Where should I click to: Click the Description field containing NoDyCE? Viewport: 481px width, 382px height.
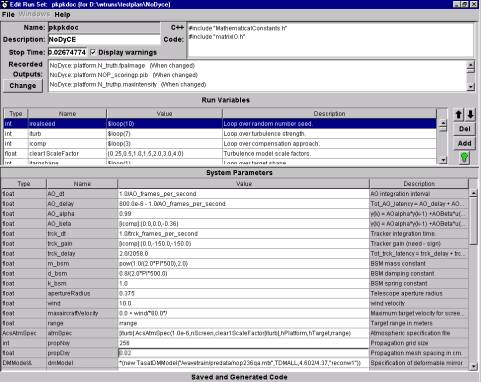[x=104, y=39]
